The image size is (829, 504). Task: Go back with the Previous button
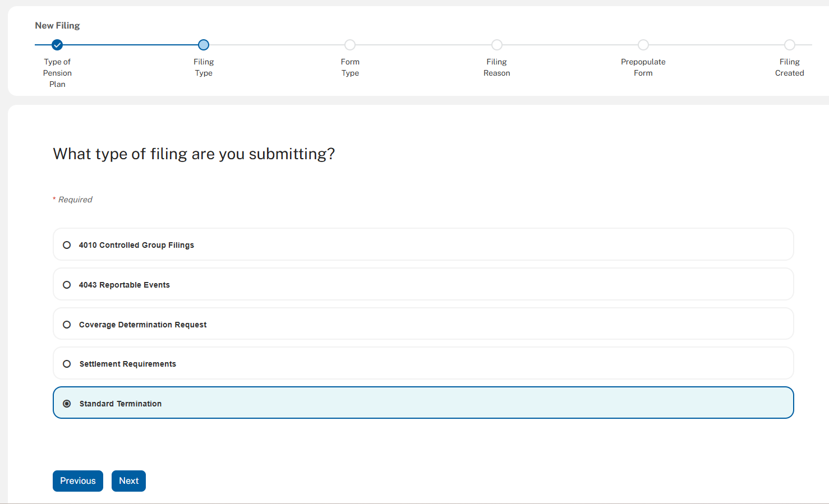(x=78, y=481)
